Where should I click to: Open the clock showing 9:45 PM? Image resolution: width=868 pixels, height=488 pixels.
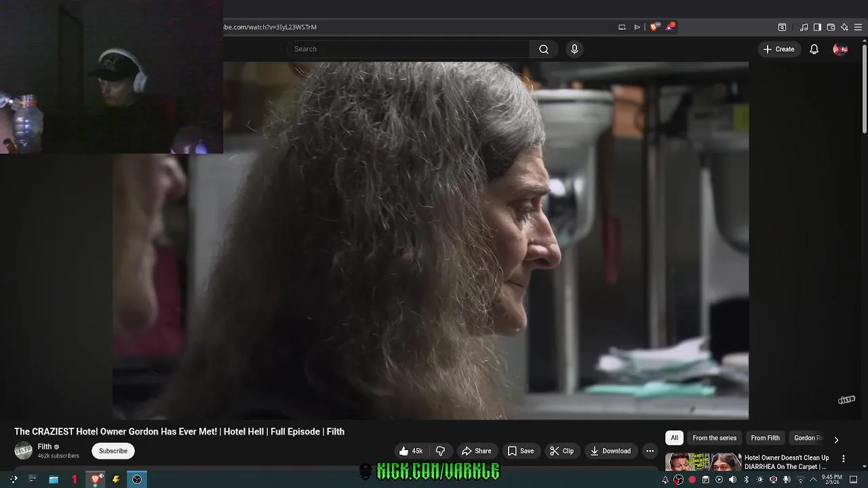point(831,479)
